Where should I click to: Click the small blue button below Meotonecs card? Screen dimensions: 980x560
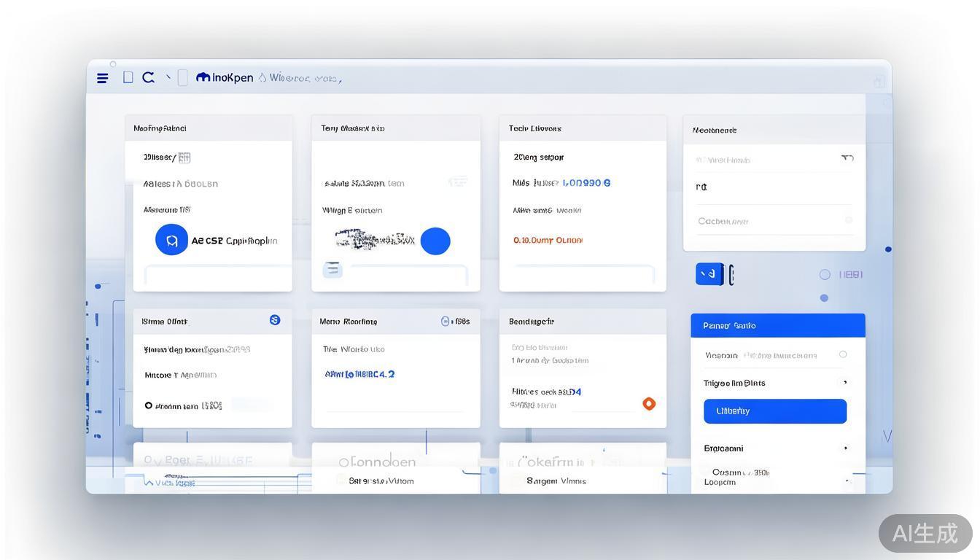[709, 274]
